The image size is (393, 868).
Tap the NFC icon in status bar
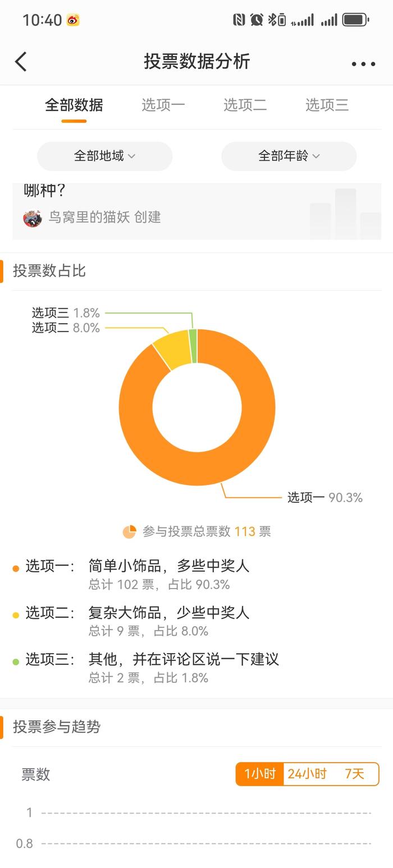[239, 20]
